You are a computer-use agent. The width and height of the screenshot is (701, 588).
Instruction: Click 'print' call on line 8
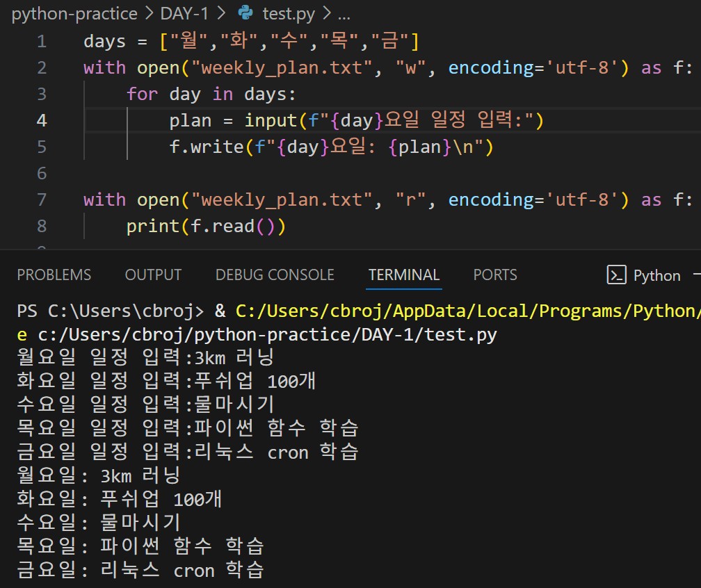tap(153, 226)
